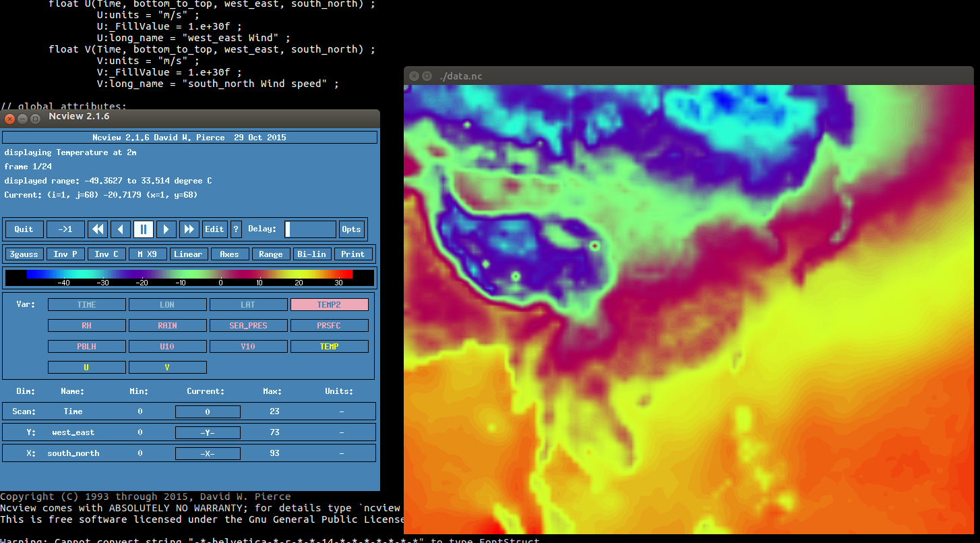Toggle Bi-lin interpolation button

click(x=311, y=254)
